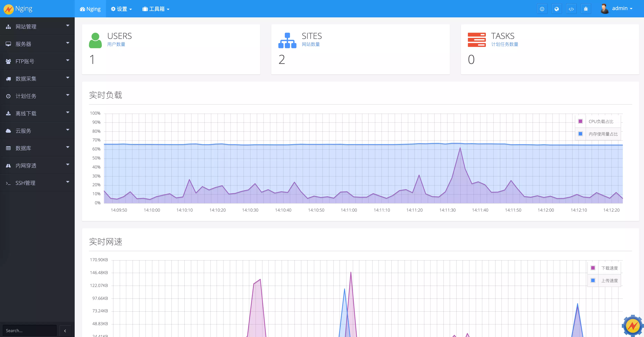The width and height of the screenshot is (644, 337).
Task: Click the table icon beside 数据库
Action: coord(8,148)
